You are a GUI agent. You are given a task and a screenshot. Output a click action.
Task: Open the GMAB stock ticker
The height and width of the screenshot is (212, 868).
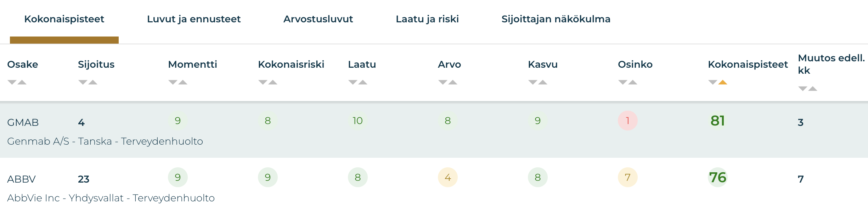(23, 122)
